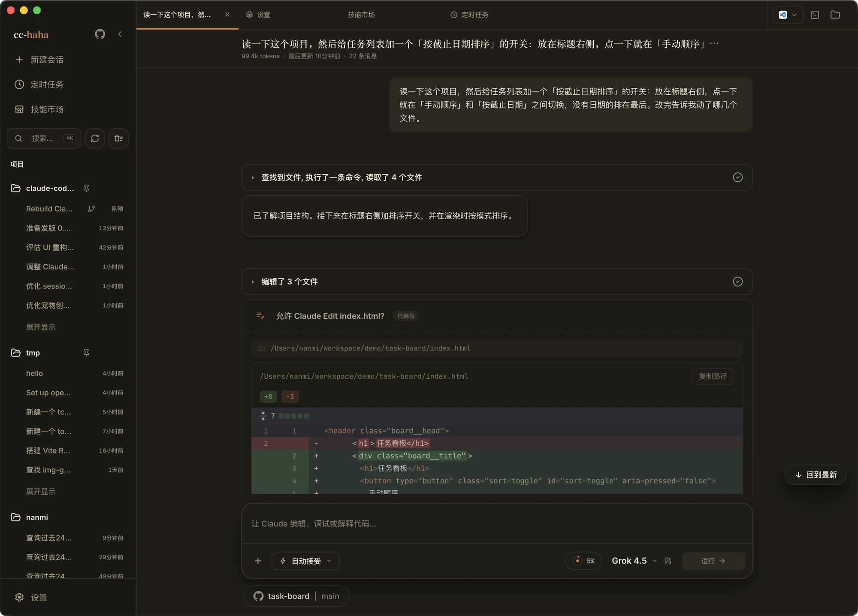Click the 搜索... search field

pyautogui.click(x=44, y=138)
